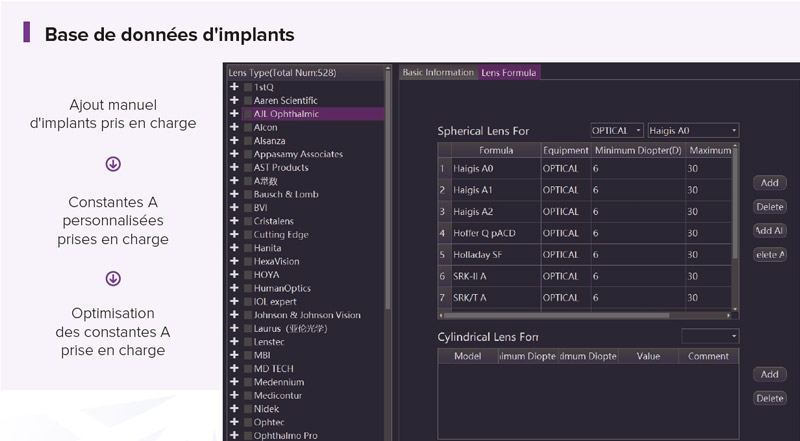800x441 pixels.
Task: Select the SRK-II A row
Action: [585, 276]
